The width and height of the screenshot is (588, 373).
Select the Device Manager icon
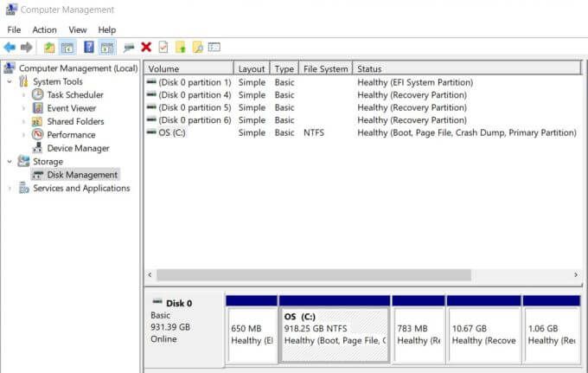37,148
